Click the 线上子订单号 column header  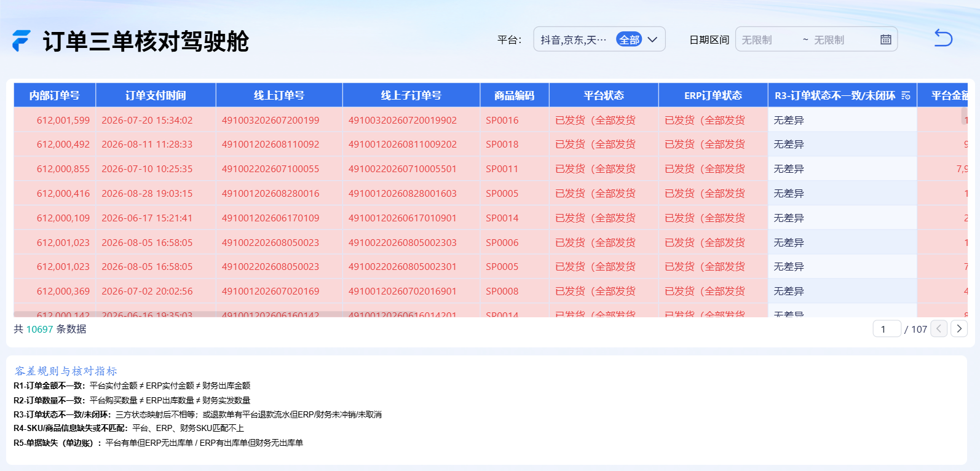click(411, 95)
